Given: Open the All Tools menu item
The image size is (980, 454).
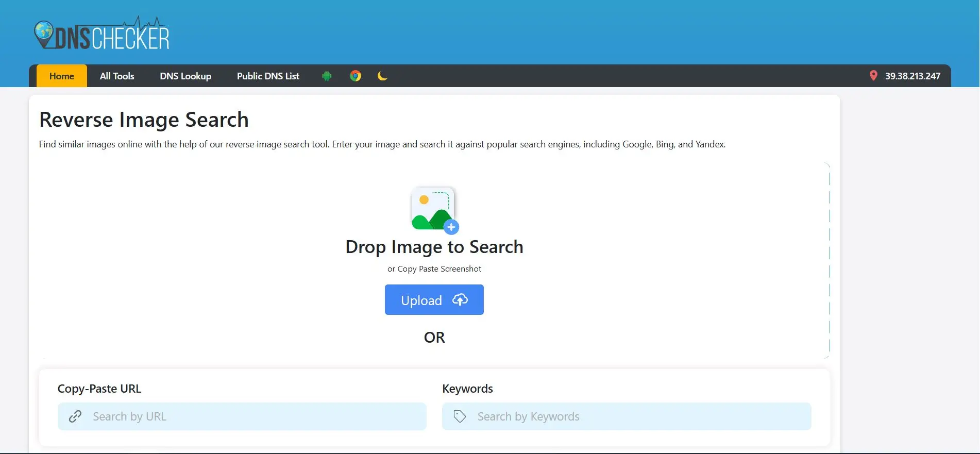Looking at the screenshot, I should pos(117,76).
